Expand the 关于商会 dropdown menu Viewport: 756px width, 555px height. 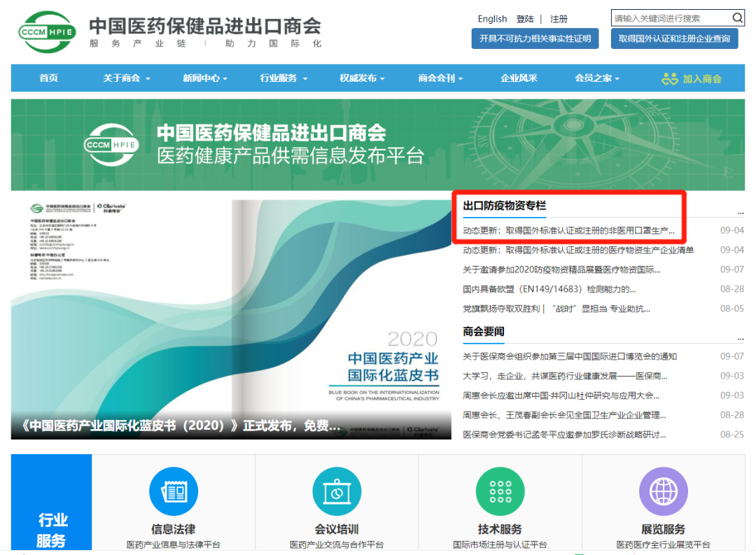(127, 78)
